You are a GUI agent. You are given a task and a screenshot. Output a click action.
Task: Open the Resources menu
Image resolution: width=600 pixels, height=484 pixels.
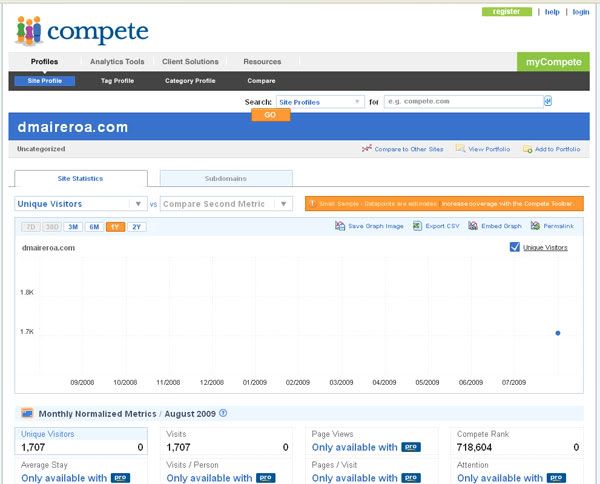262,62
